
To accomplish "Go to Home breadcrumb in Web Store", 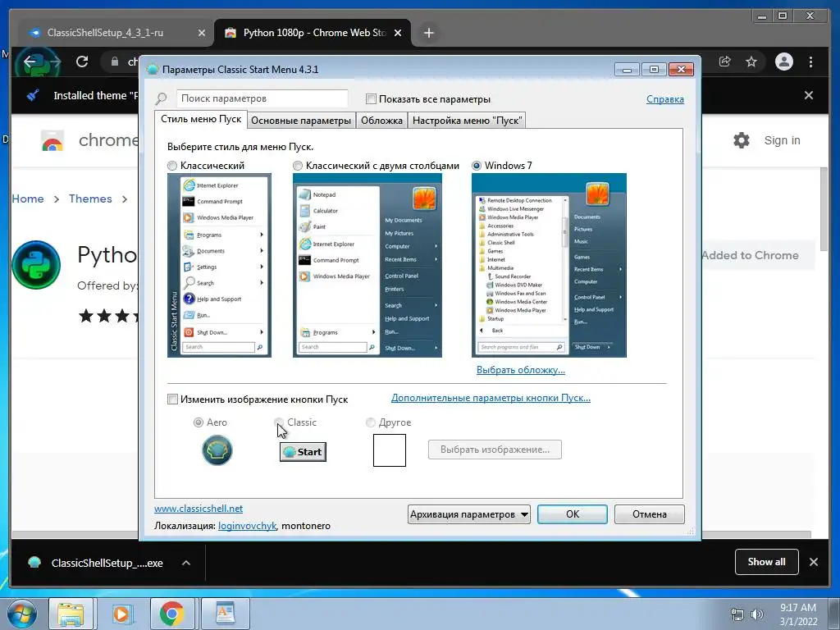I will pyautogui.click(x=28, y=199).
